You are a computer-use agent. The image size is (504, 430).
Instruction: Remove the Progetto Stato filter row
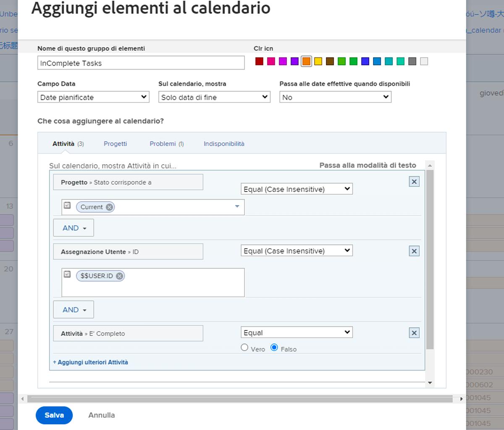414,181
